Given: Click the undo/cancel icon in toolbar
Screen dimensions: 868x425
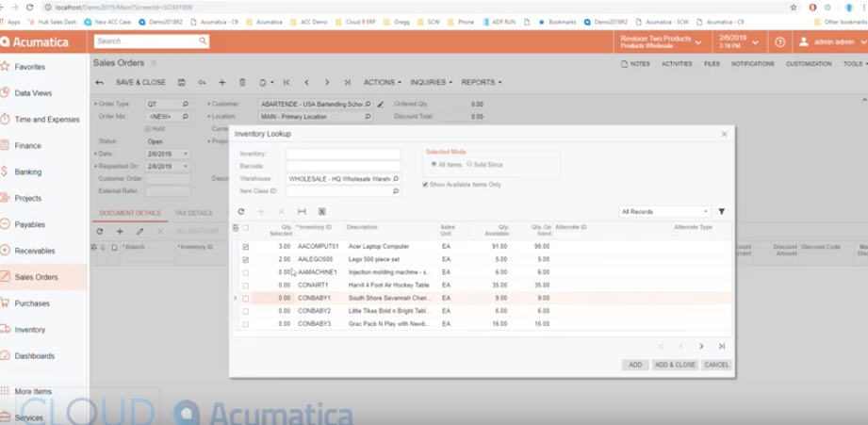Looking at the screenshot, I should pos(202,82).
